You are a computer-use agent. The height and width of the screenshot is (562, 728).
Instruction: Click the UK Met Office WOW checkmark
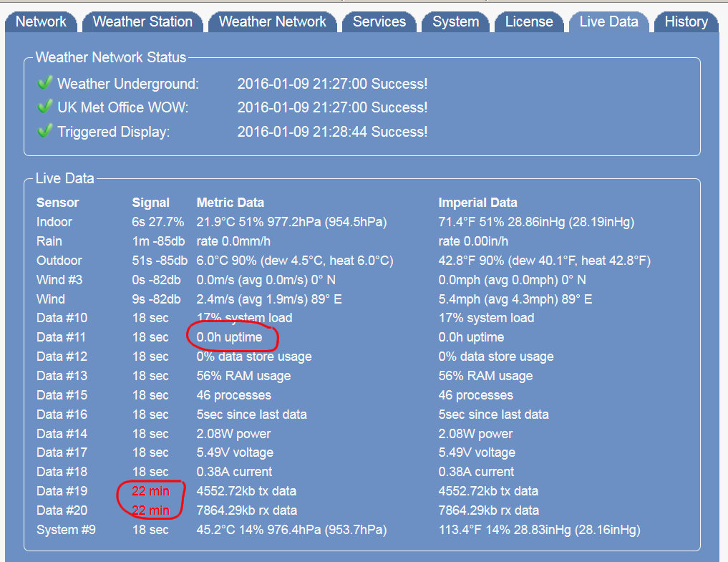45,107
